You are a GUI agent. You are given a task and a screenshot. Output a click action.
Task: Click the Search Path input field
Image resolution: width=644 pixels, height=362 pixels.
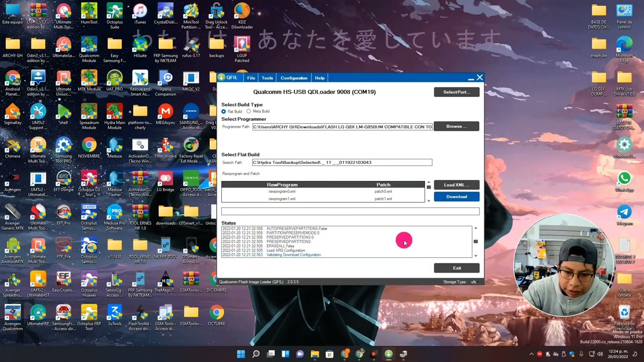pyautogui.click(x=342, y=162)
